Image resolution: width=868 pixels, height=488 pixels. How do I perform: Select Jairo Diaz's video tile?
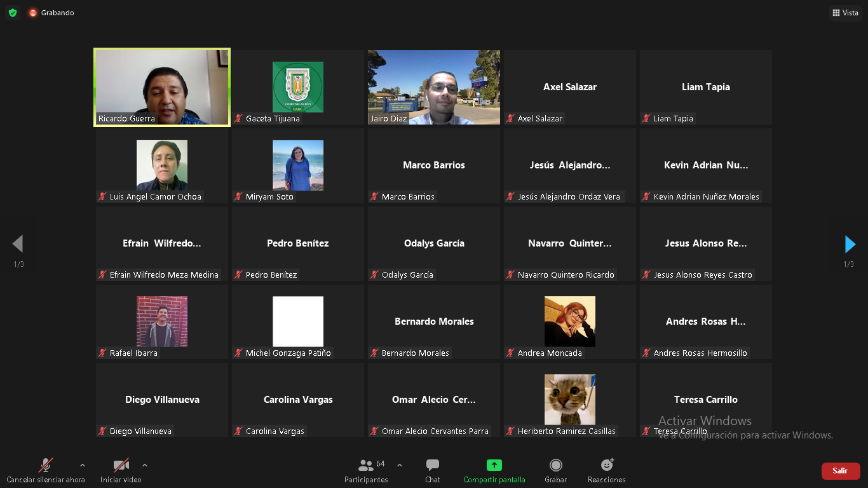434,88
